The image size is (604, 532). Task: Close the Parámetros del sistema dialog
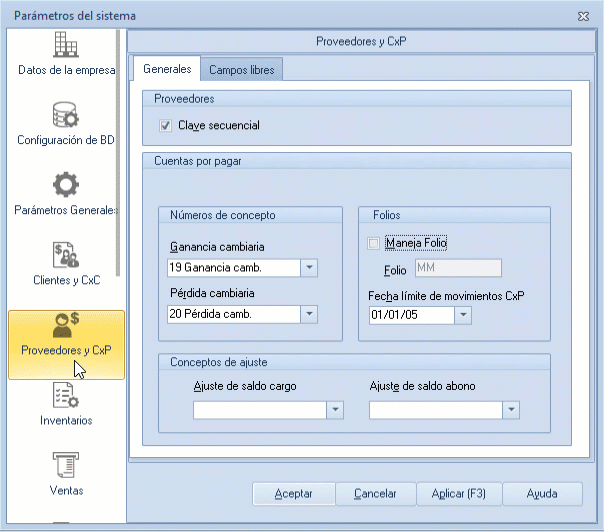583,16
